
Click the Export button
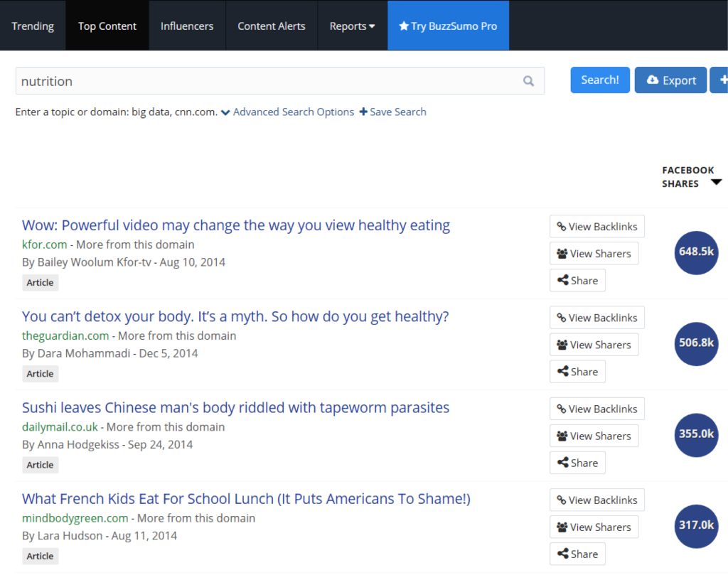[x=670, y=80]
